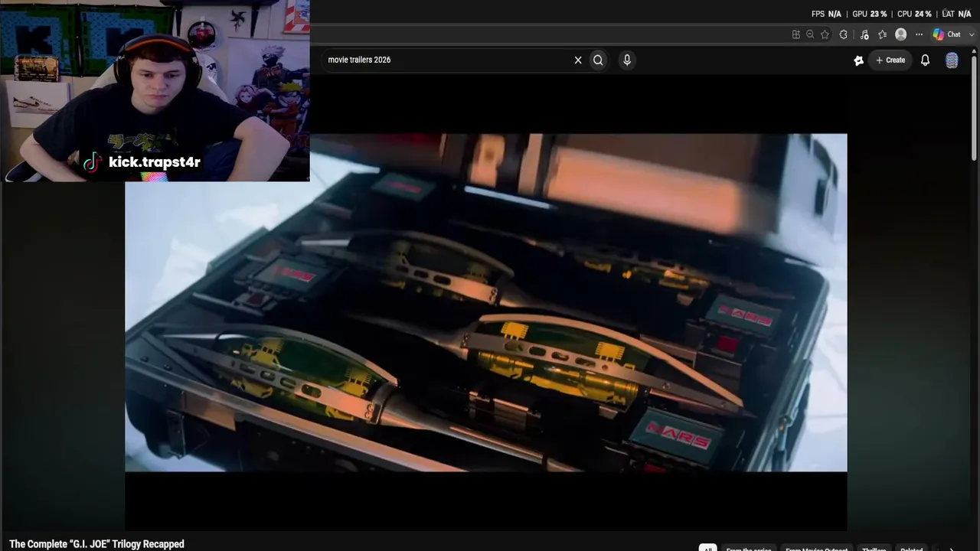This screenshot has width=980, height=551.
Task: Click the zoom out magnifier icon
Action: click(810, 34)
